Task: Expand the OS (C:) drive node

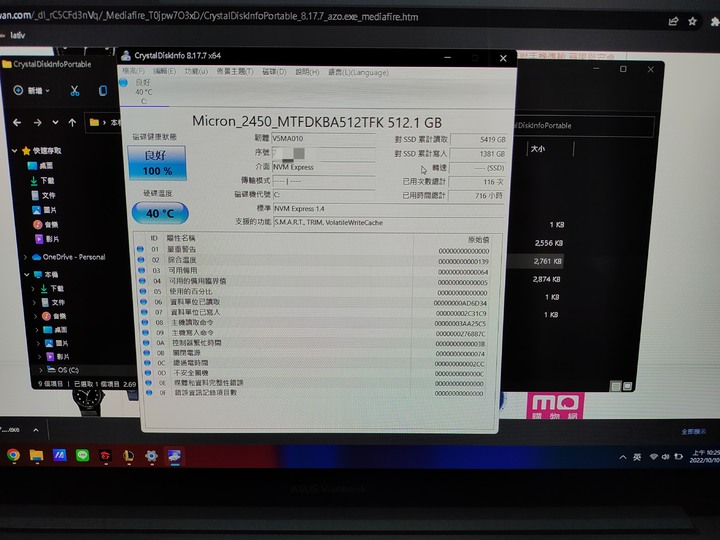Action: (x=41, y=370)
